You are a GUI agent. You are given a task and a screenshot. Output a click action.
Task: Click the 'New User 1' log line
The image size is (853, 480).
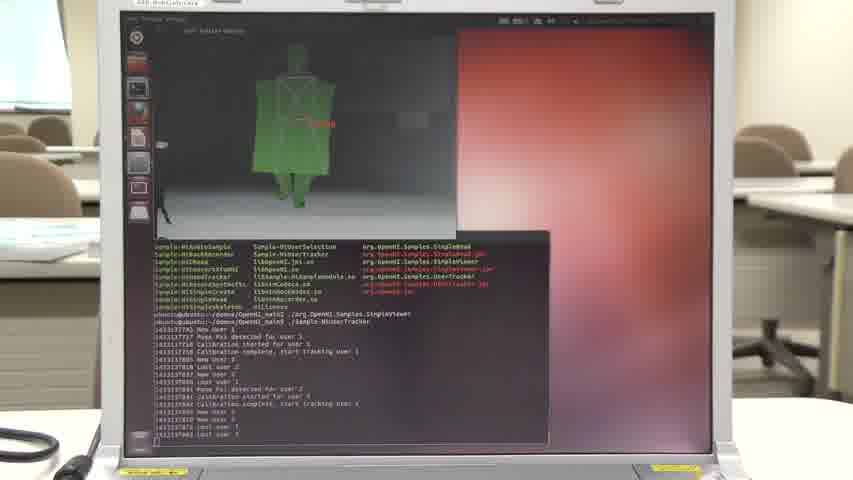click(x=194, y=329)
